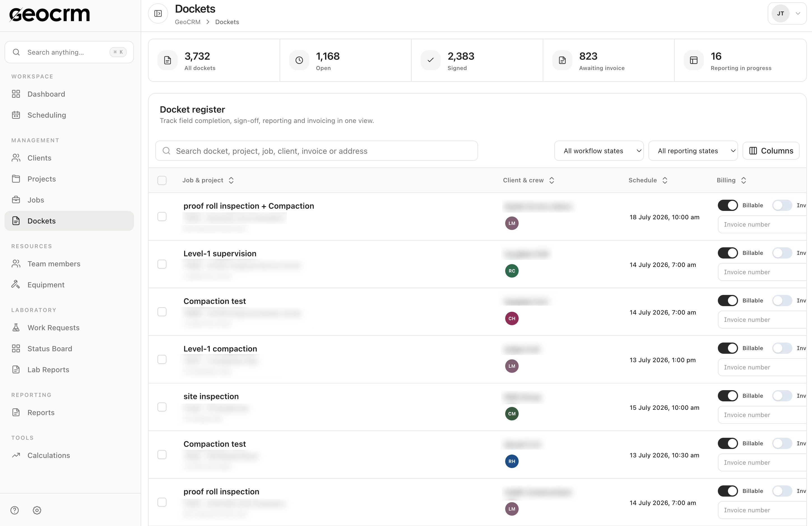Go to Work Requests
This screenshot has height=526, width=812.
pos(69,327)
